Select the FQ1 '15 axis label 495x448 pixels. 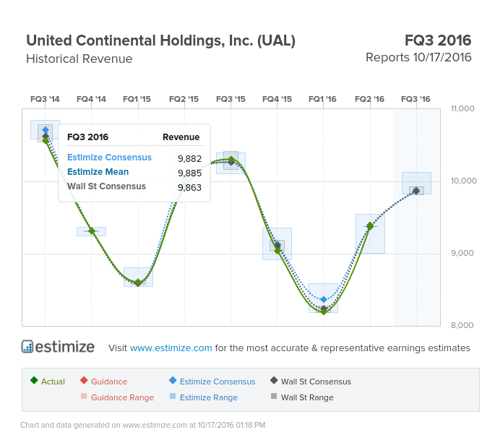pos(137,99)
